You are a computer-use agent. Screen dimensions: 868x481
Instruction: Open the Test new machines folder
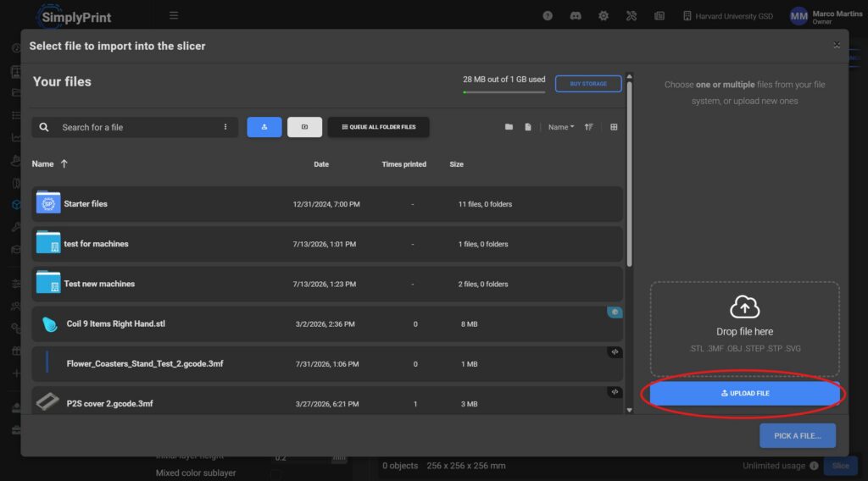click(x=327, y=284)
